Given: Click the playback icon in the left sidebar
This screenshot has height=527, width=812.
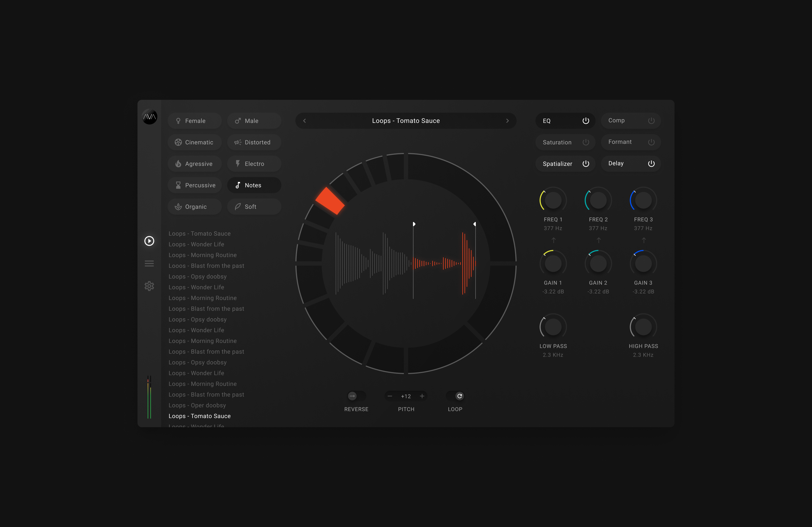Looking at the screenshot, I should point(149,241).
